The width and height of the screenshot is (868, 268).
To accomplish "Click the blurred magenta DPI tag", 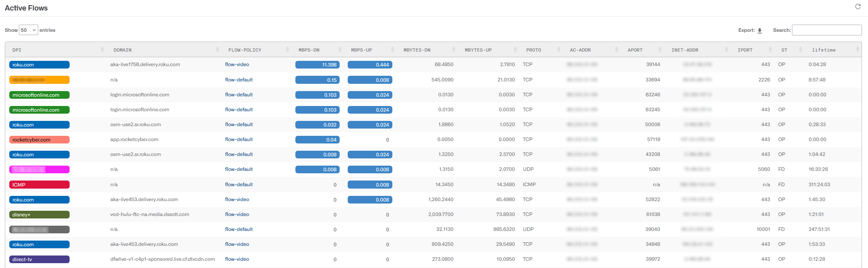I will coord(39,170).
